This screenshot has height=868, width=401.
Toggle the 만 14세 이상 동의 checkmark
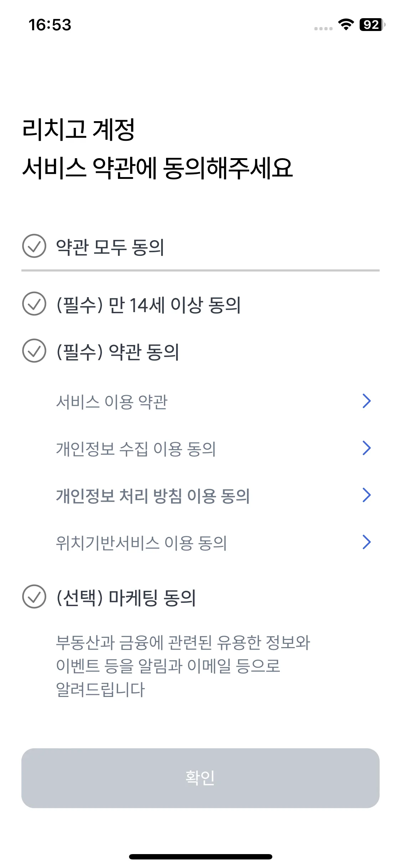tap(34, 304)
